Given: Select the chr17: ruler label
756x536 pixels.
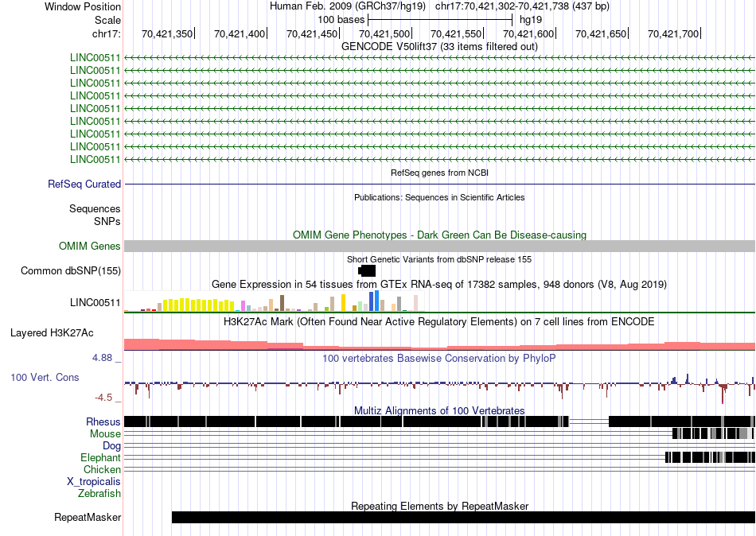Looking at the screenshot, I should [x=106, y=33].
